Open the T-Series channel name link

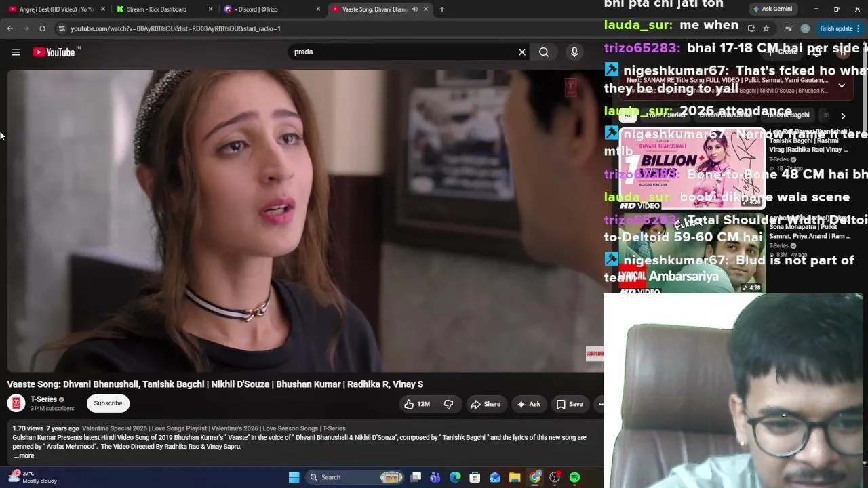43,399
